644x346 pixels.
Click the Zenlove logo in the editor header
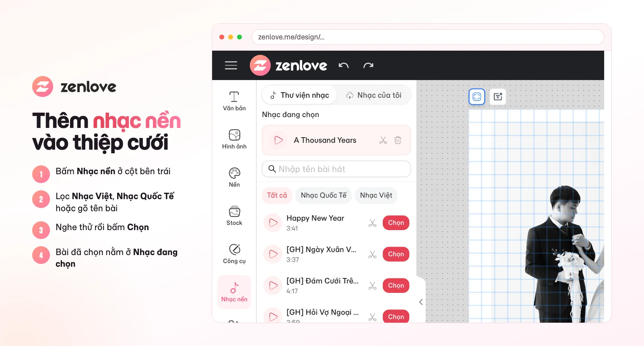tap(289, 66)
